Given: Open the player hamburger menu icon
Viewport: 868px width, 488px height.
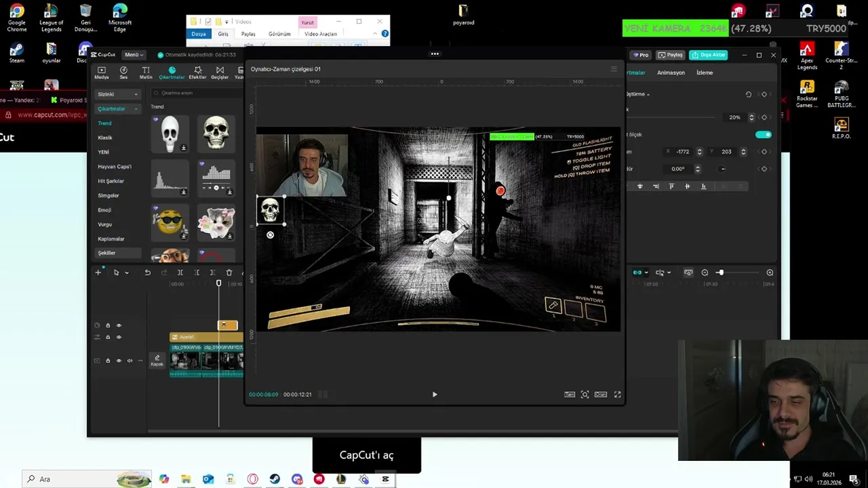Looking at the screenshot, I should (x=614, y=69).
